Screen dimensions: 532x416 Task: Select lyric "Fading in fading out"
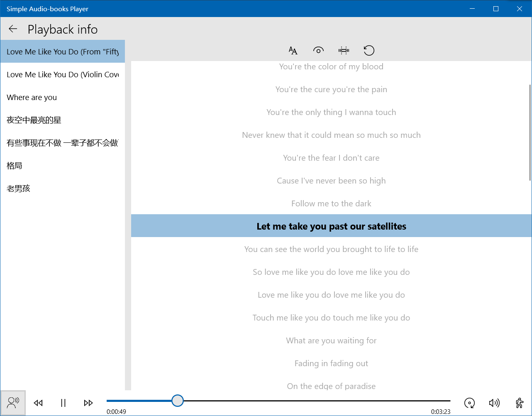click(x=331, y=363)
